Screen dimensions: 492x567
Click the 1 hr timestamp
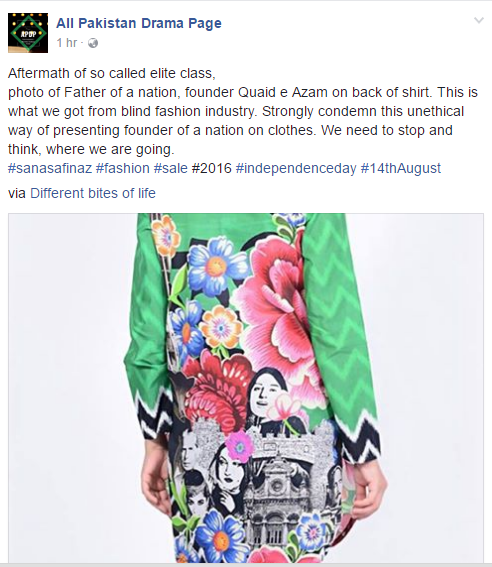point(67,43)
